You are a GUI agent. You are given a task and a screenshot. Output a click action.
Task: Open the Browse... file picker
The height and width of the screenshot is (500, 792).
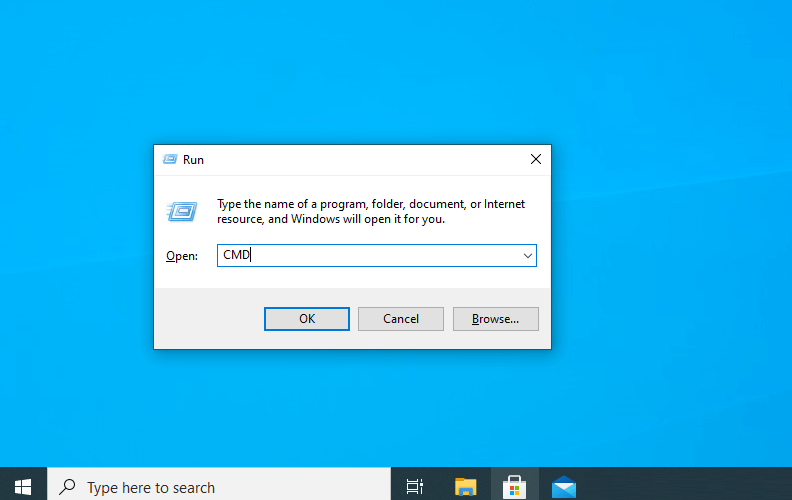496,319
